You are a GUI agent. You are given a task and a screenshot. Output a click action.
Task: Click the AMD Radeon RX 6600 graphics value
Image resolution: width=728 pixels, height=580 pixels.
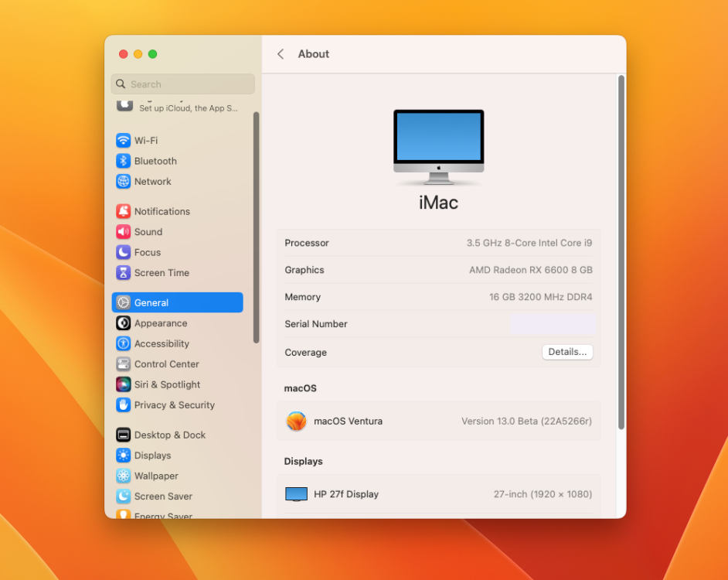(531, 270)
